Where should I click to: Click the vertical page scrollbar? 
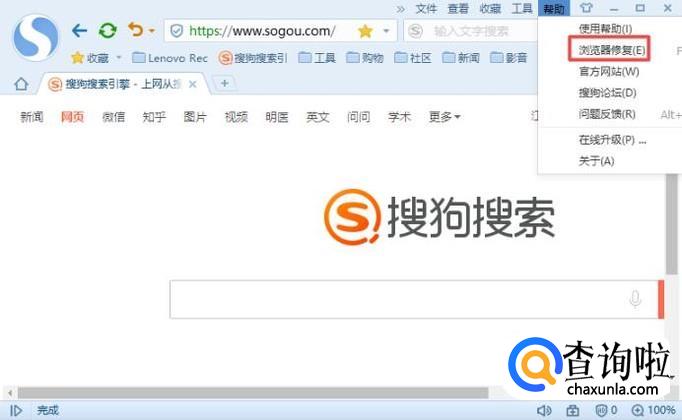pyautogui.click(x=672, y=224)
